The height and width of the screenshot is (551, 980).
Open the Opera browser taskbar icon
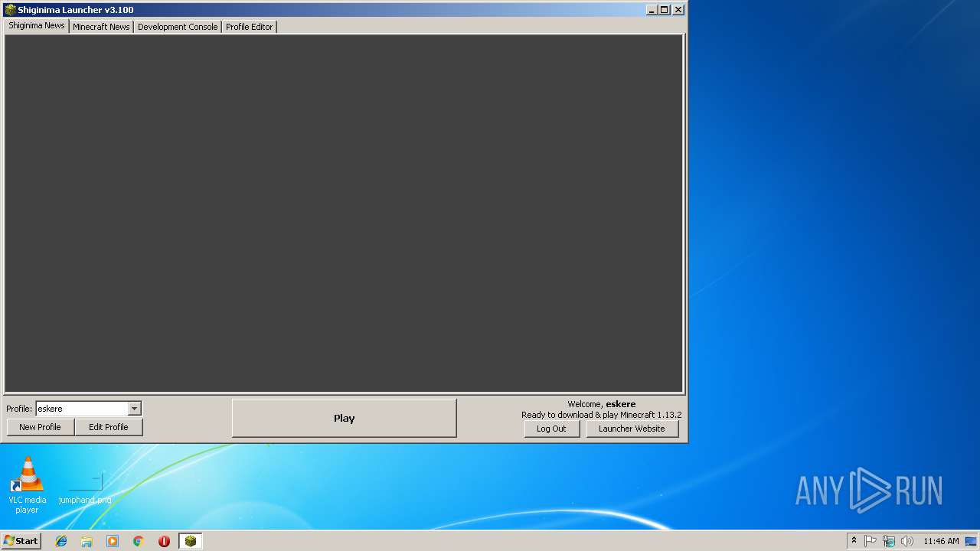[164, 541]
